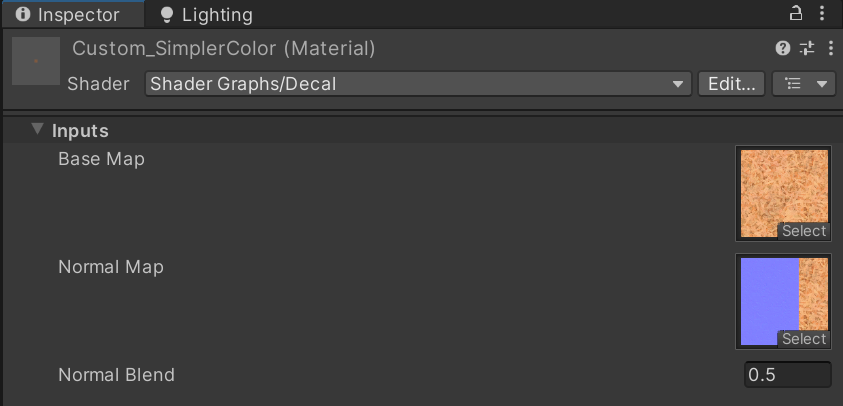Click Select on the Normal Map texture

click(804, 339)
